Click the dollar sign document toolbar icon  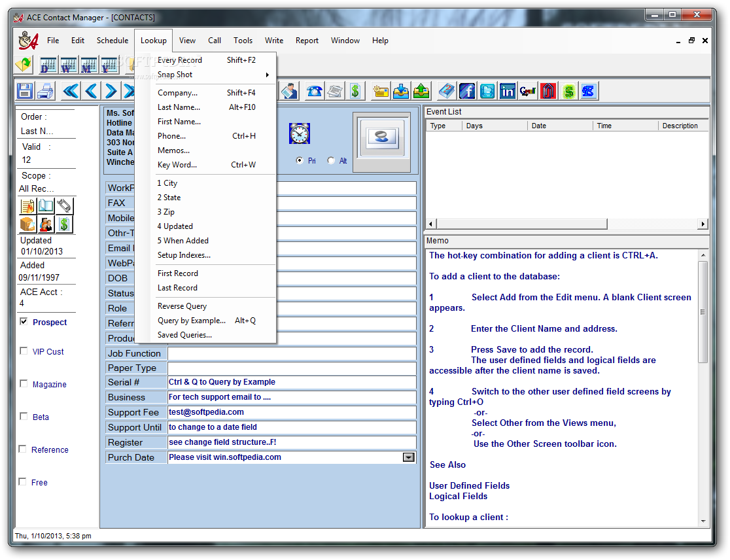click(x=355, y=91)
